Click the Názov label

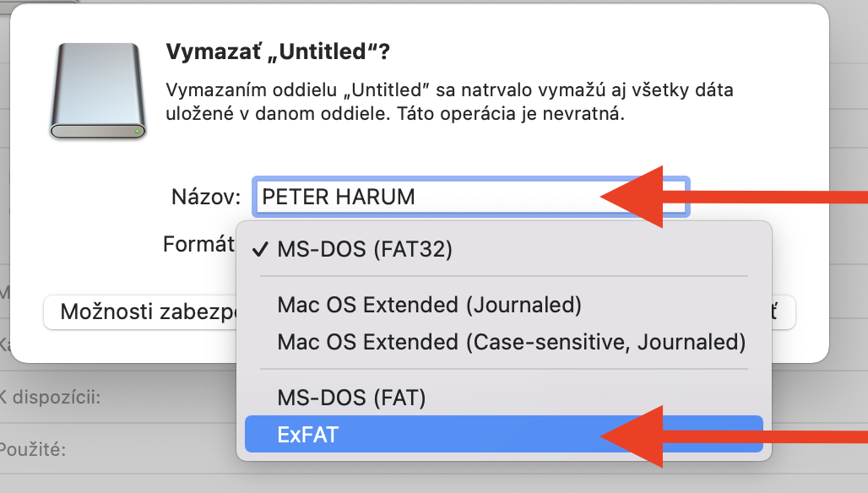point(207,198)
